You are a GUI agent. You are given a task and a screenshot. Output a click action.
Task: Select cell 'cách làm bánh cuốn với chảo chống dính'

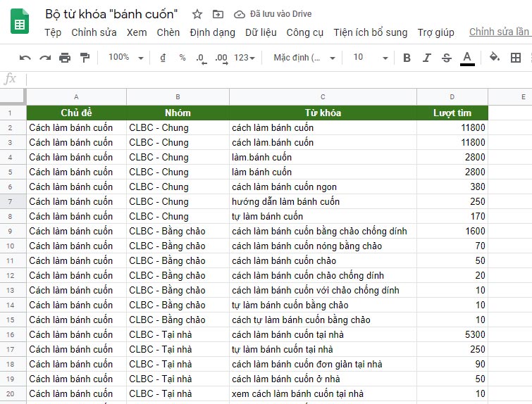point(323,291)
